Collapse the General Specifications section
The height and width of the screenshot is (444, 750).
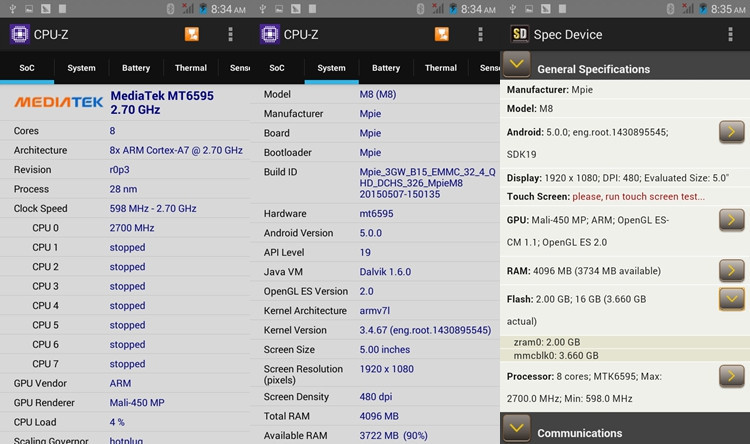(x=516, y=67)
